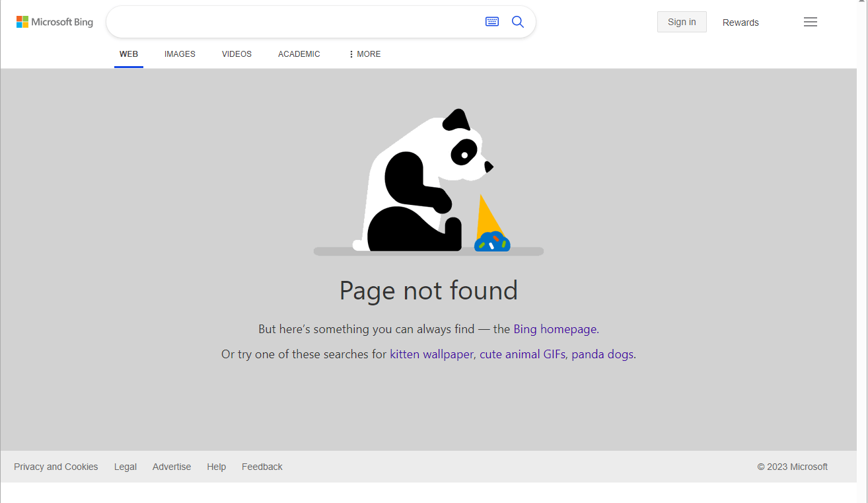
Task: Click the panda dogs link
Action: click(x=602, y=354)
